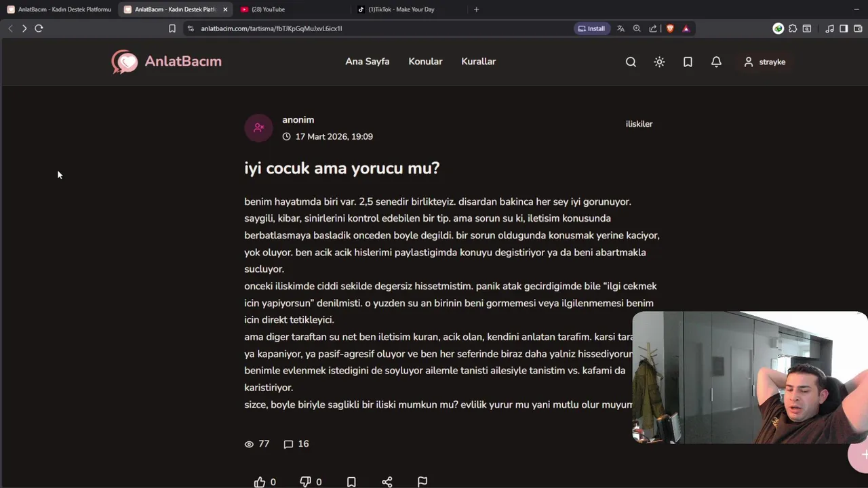Click the Install app button in address bar
The height and width of the screenshot is (488, 868).
[x=591, y=28]
